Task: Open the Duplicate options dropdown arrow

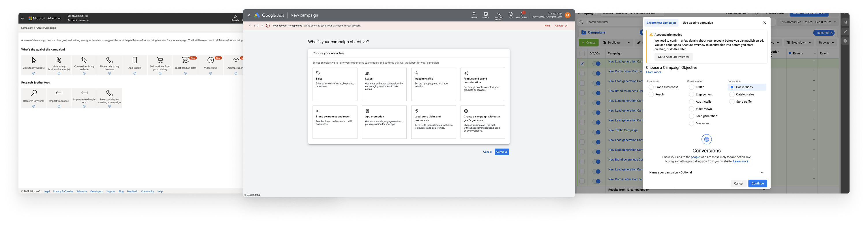Action: tap(628, 43)
